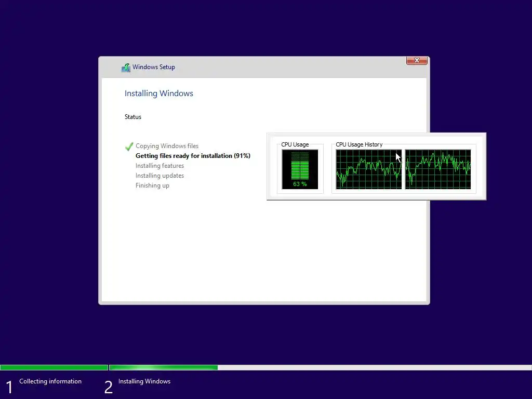Click the 'Installing updates' step
Viewport: 532px width, 399px height.
159,176
